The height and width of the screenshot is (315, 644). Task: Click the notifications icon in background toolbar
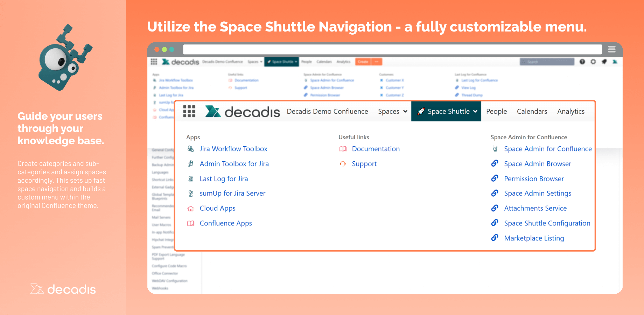[604, 62]
